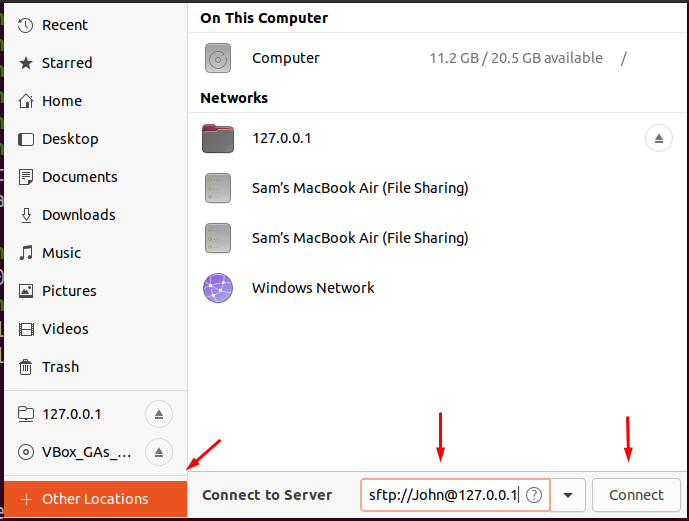The height and width of the screenshot is (521, 689).
Task: Open the Desktop folder in sidebar
Action: pyautogui.click(x=95, y=139)
